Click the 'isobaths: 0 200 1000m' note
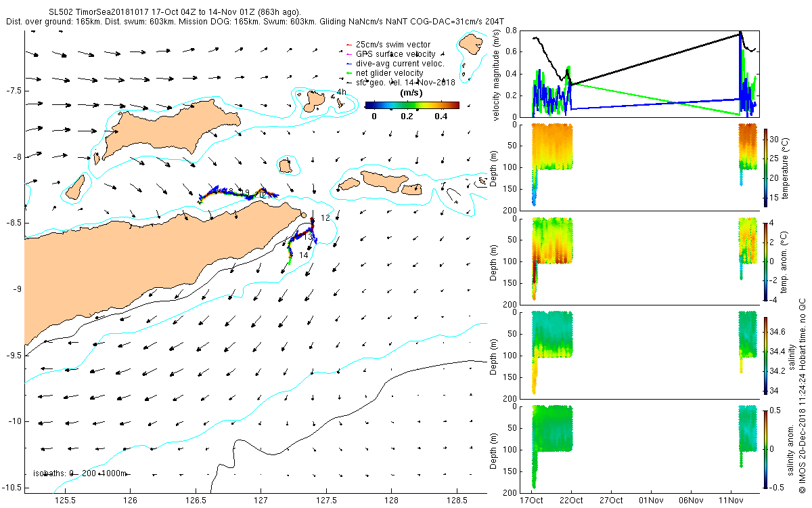Image resolution: width=812 pixels, height=508 pixels. point(80,473)
